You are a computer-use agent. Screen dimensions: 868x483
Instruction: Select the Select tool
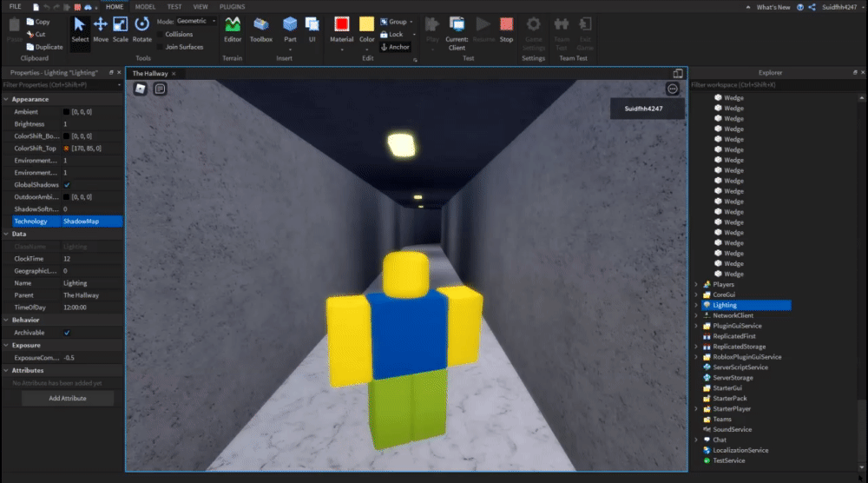[x=80, y=30]
